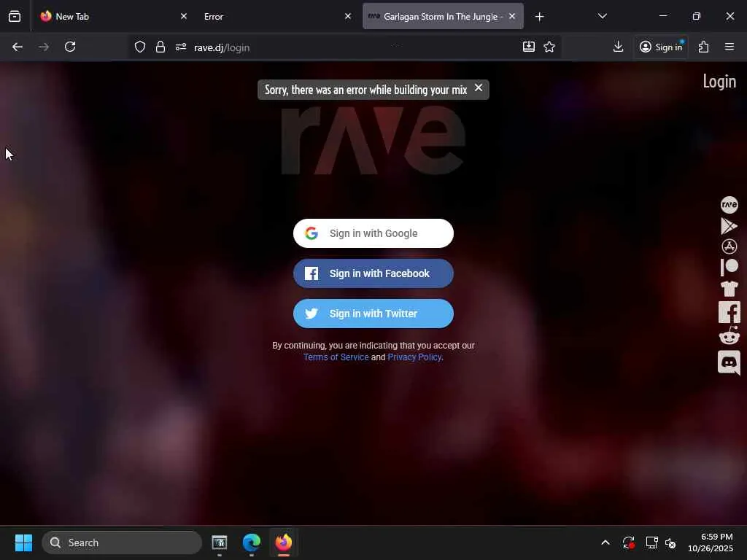
Task: Open the Google Play store sidebar icon
Action: 729,226
